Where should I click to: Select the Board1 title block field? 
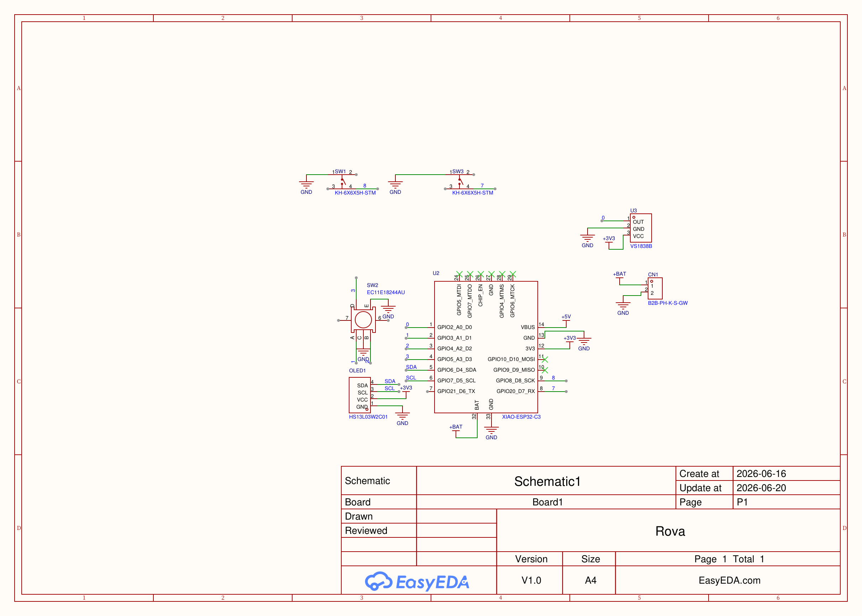pyautogui.click(x=546, y=502)
